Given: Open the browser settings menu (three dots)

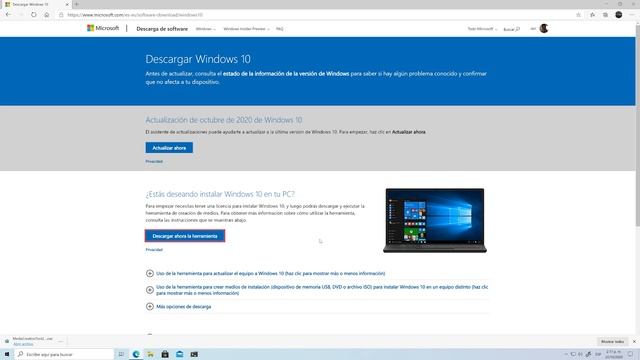Looking at the screenshot, I should (x=632, y=15).
